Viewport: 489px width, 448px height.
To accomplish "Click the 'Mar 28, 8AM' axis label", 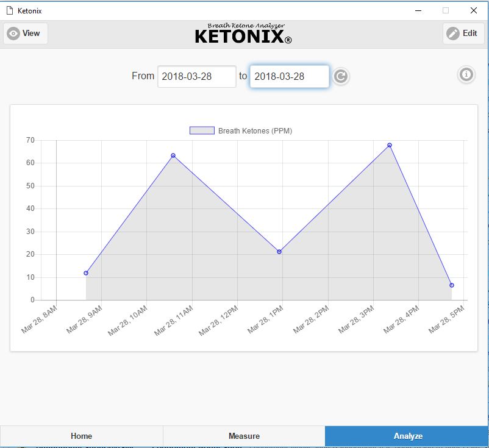I will point(39,319).
